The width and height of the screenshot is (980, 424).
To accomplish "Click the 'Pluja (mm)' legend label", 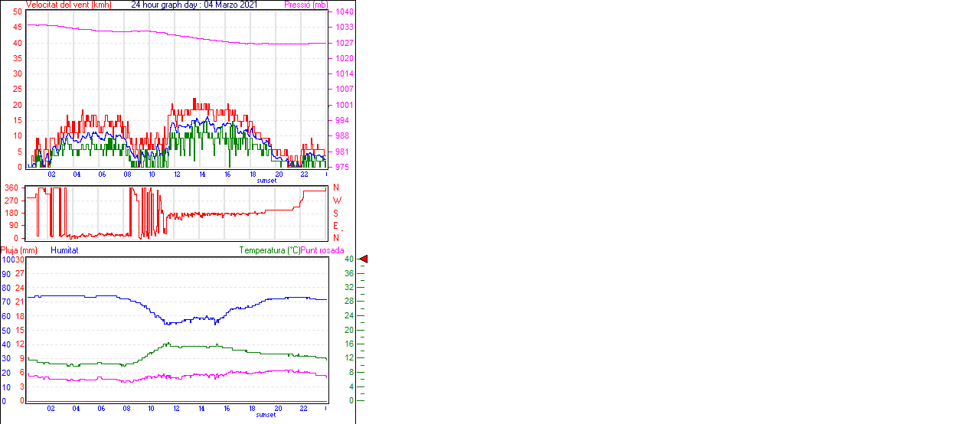I will 19,250.
